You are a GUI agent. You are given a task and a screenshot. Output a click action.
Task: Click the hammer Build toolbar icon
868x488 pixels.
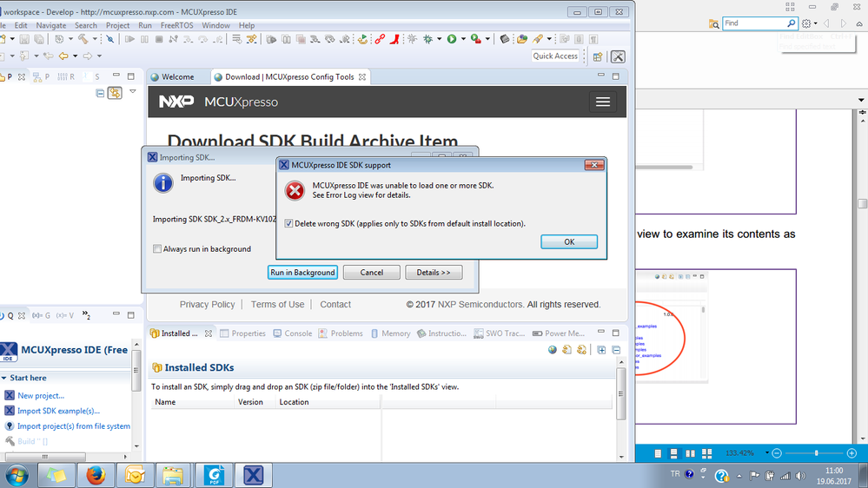point(83,39)
